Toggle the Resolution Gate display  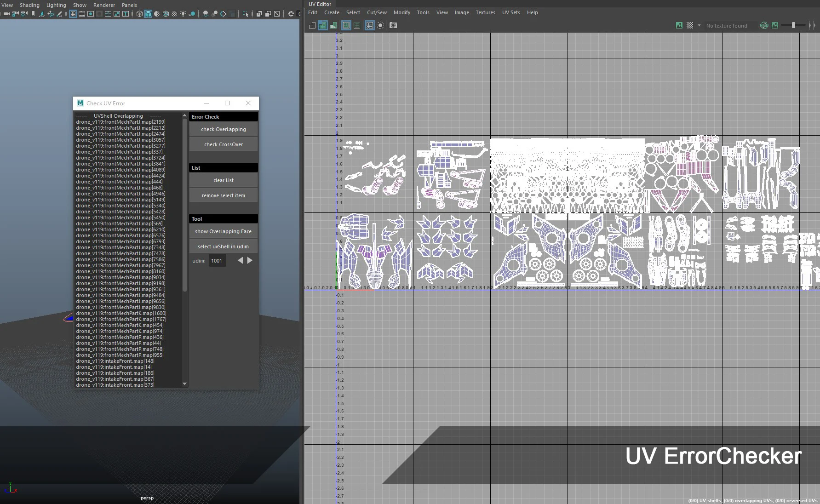[x=91, y=14]
